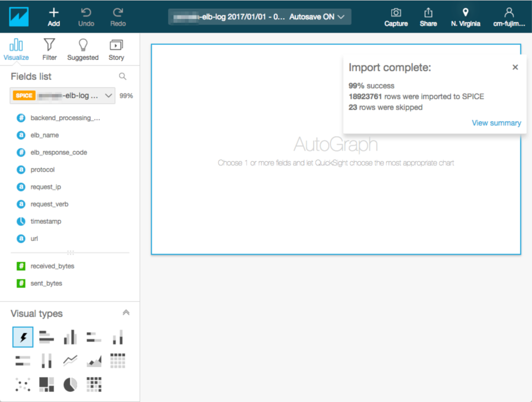This screenshot has height=402, width=532.
Task: Select the AutoGraph visual type
Action: tap(23, 337)
